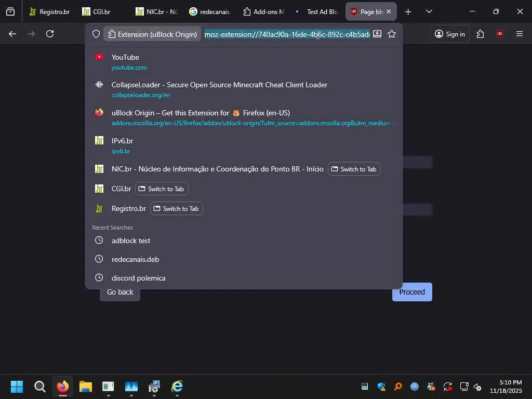This screenshot has width=532, height=399.
Task: Open Firefox View icon in tab strip
Action: click(x=10, y=11)
